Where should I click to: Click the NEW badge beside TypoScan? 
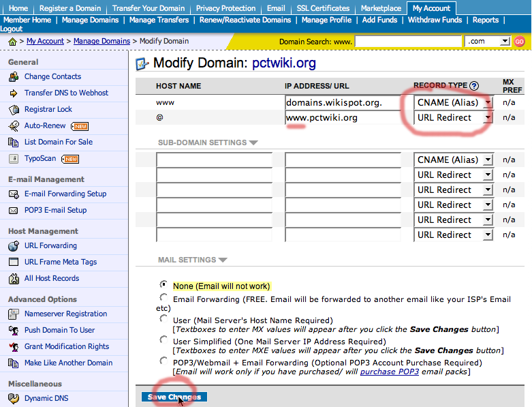click(70, 159)
